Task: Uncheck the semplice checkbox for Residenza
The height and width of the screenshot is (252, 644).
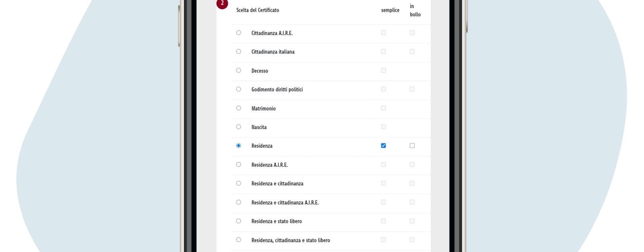Action: pos(383,145)
